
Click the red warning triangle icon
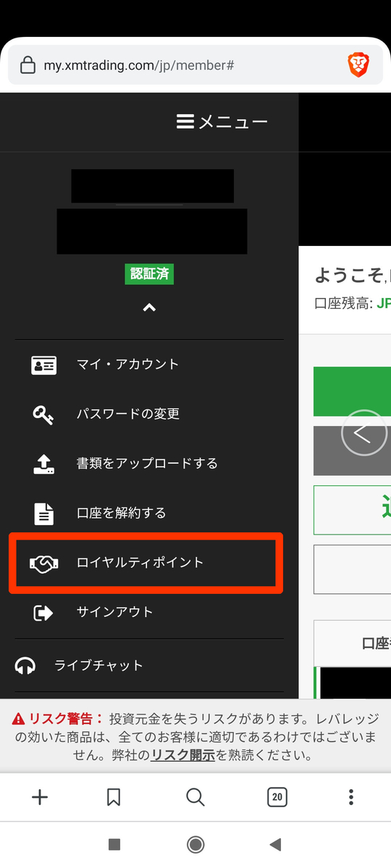pos(19,719)
